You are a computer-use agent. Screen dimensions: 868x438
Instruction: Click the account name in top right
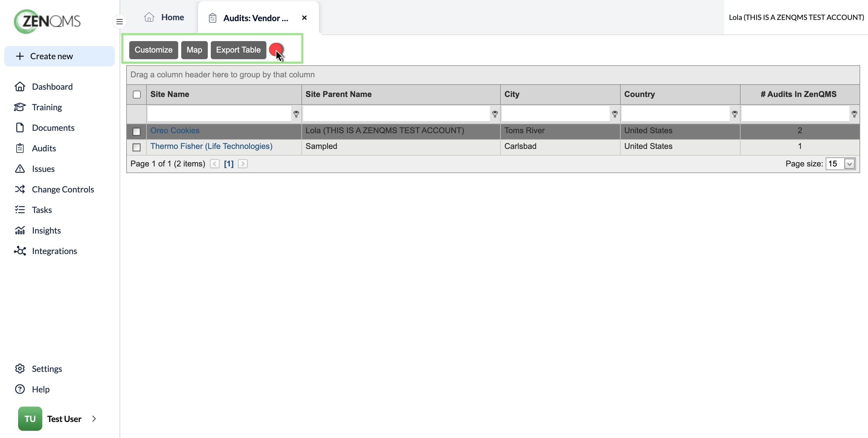[796, 18]
